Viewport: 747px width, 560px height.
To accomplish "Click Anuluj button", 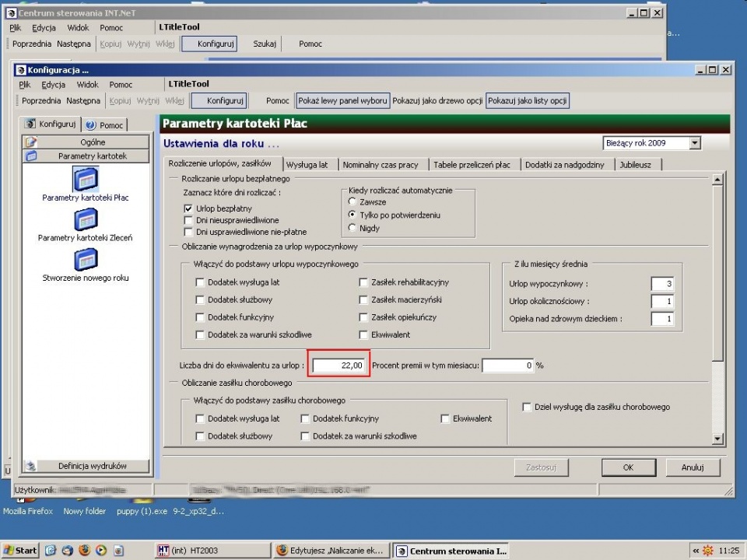I will click(x=693, y=467).
